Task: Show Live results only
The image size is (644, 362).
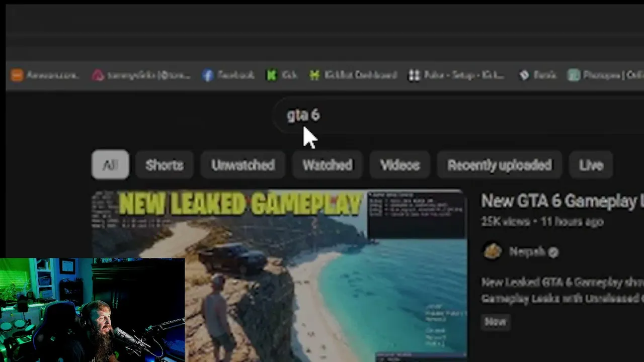Action: 591,165
